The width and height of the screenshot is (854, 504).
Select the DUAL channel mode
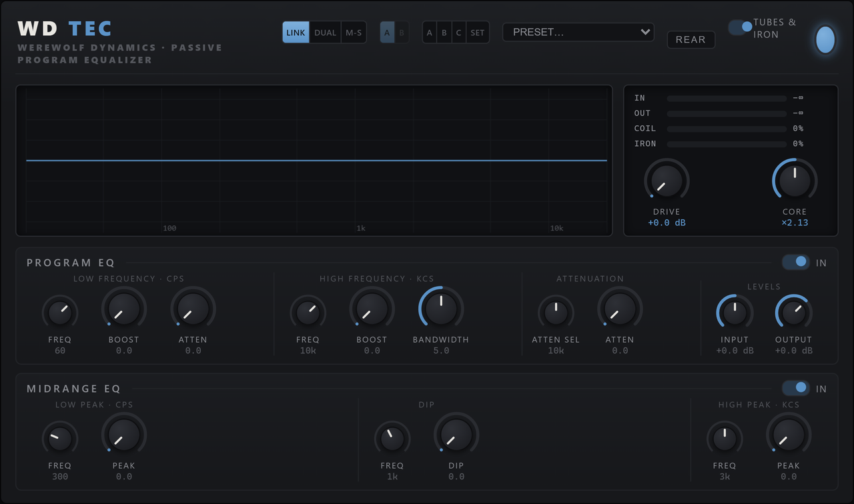325,32
